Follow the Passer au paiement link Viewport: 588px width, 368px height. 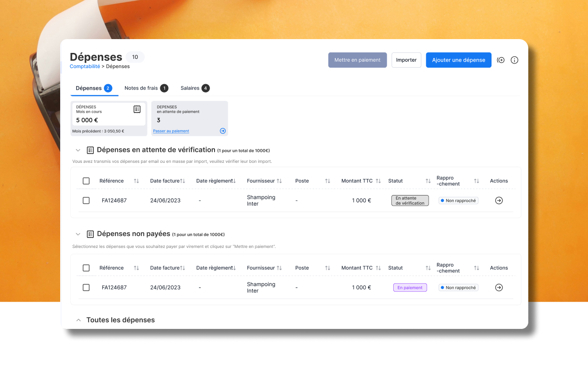(x=171, y=131)
